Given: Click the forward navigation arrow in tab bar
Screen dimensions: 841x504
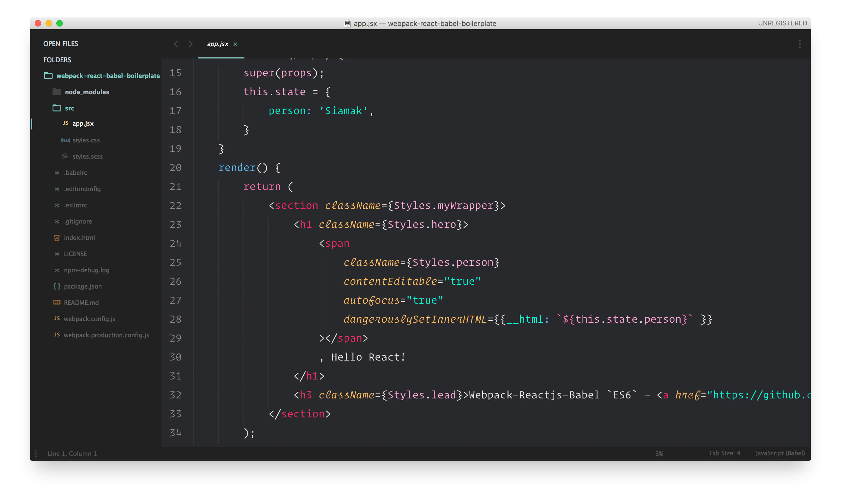Looking at the screenshot, I should 190,44.
